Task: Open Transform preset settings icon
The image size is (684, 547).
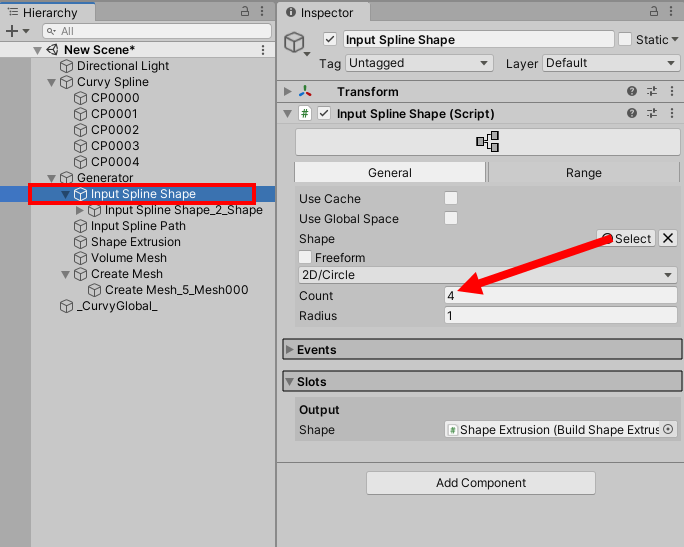Action: point(652,91)
